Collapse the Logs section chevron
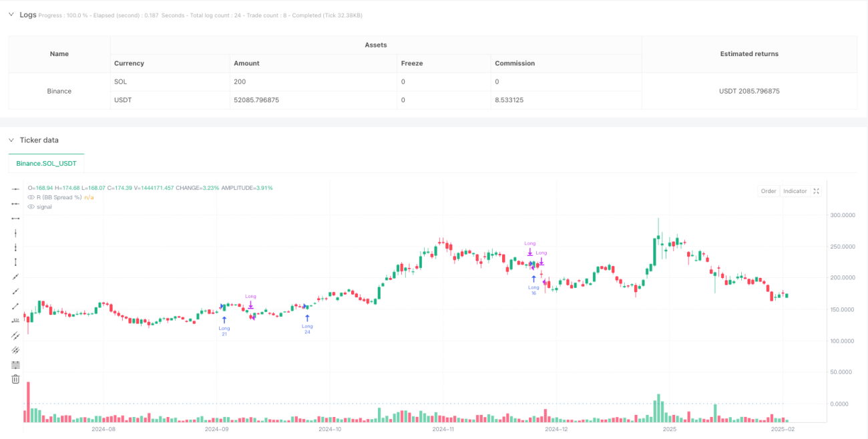 pos(11,14)
